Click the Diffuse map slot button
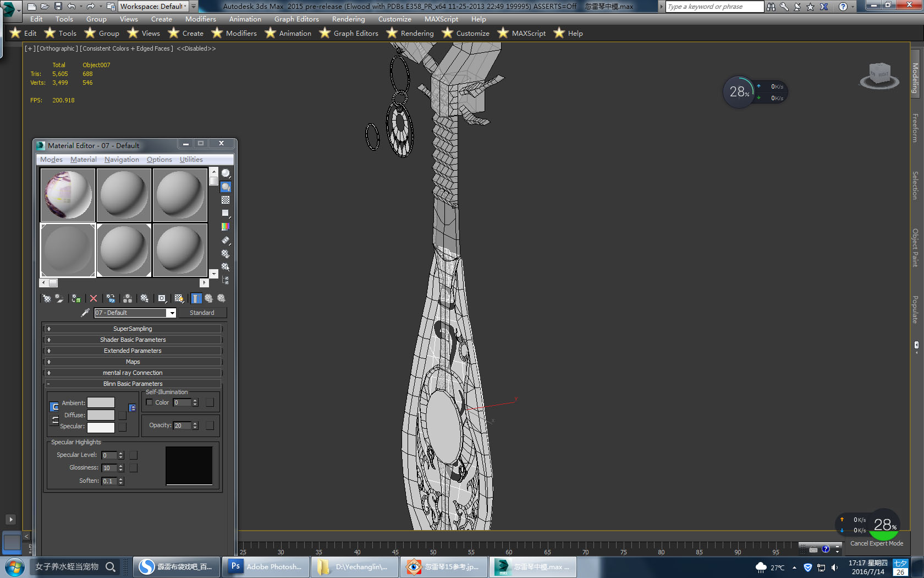The image size is (924, 578). [122, 415]
